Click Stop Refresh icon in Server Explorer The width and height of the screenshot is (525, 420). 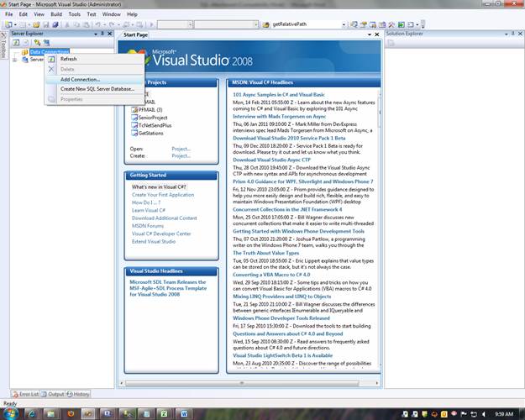pyautogui.click(x=26, y=43)
